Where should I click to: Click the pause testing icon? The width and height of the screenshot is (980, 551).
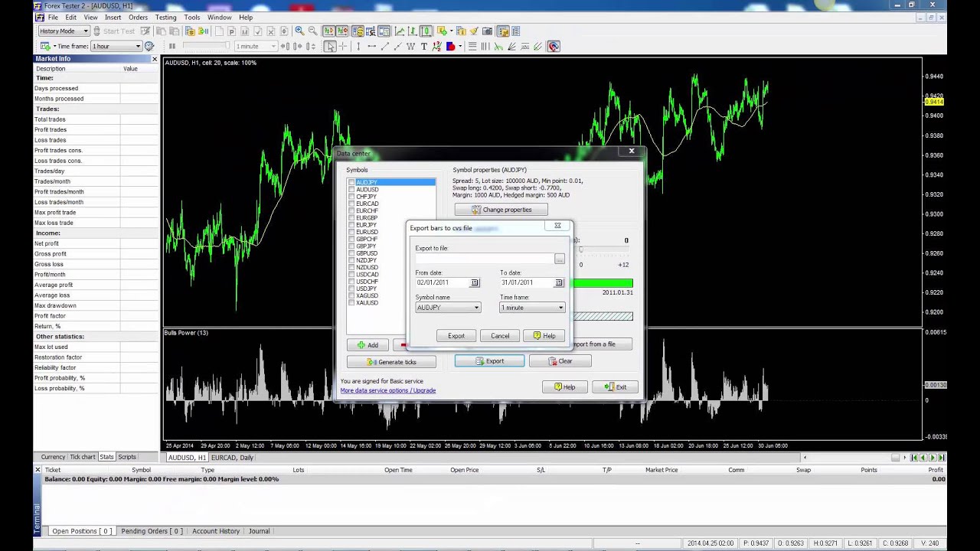tap(171, 47)
